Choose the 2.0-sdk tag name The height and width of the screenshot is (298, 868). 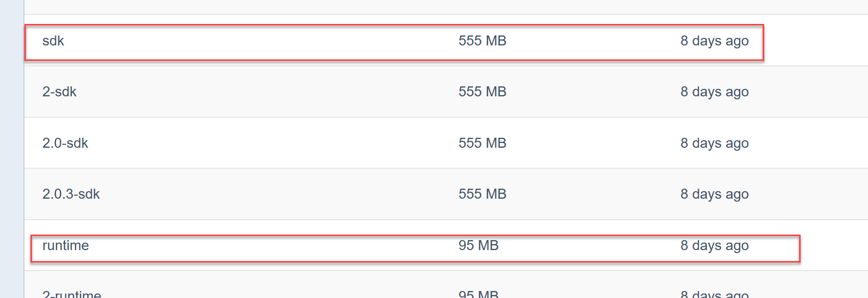(x=65, y=143)
